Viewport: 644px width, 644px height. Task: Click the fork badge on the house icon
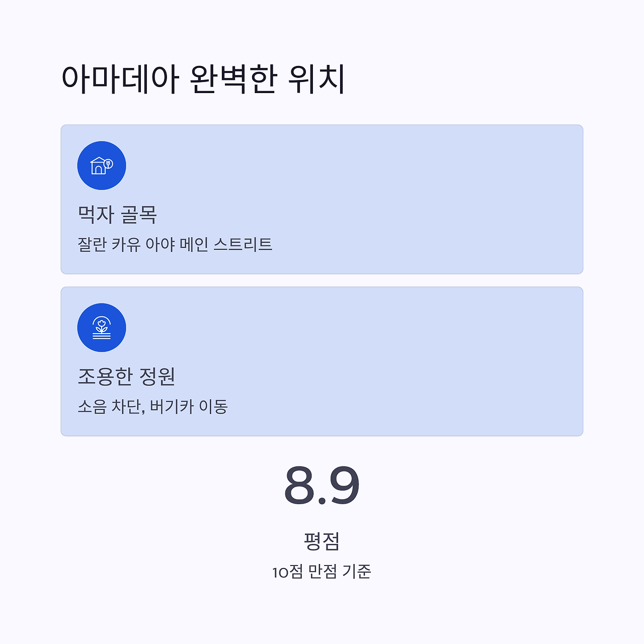pyautogui.click(x=108, y=164)
